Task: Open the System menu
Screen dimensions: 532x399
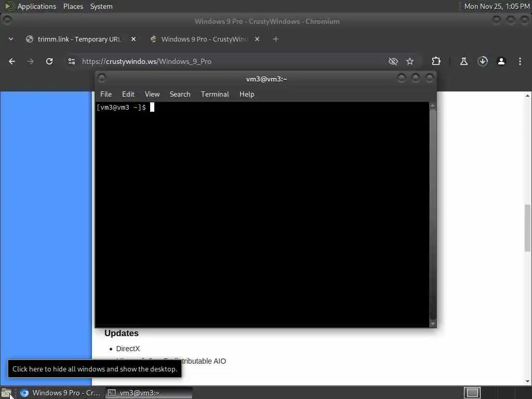Action: (101, 6)
